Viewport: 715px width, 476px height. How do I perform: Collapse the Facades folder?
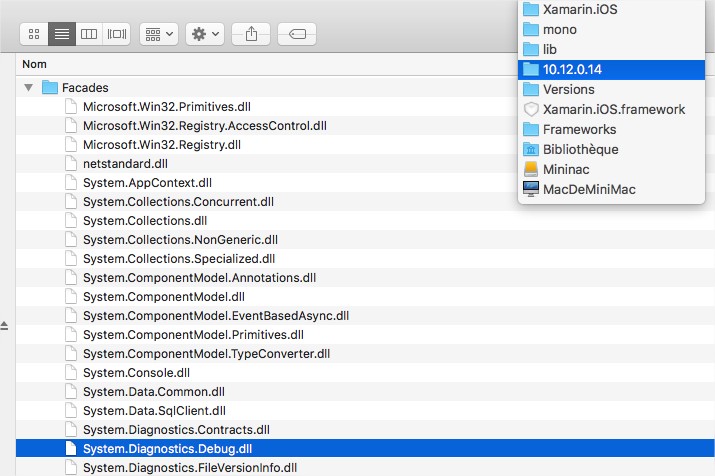click(29, 88)
